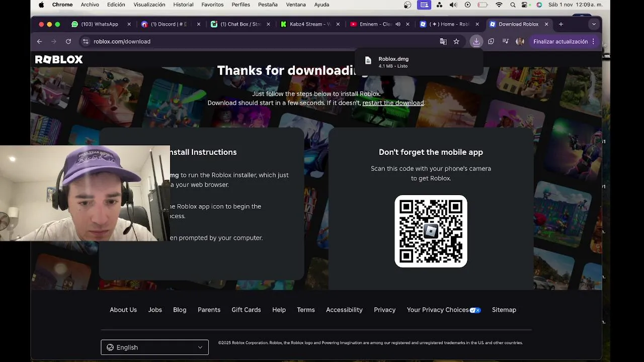The image size is (644, 362).
Task: Open Control Center
Action: [x=526, y=5]
